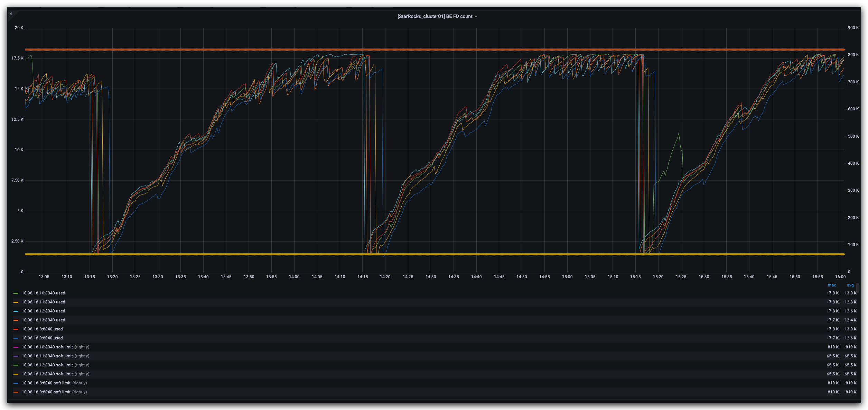Image resolution: width=868 pixels, height=410 pixels.
Task: Open the BE FD count panel title menu
Action: 435,17
